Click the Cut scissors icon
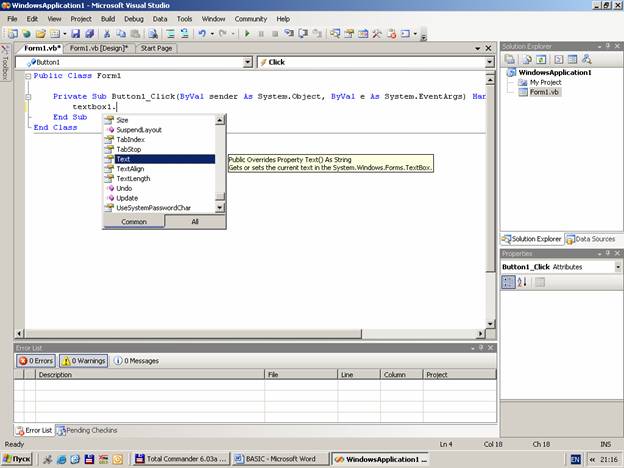 click(107, 34)
